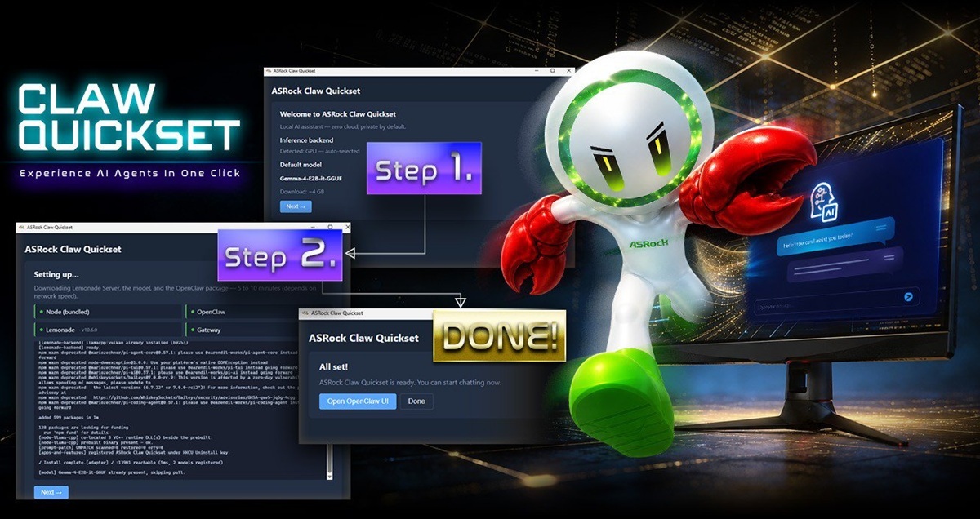Click the Inference backend label
Viewport: 980px width, 519px height.
point(306,140)
